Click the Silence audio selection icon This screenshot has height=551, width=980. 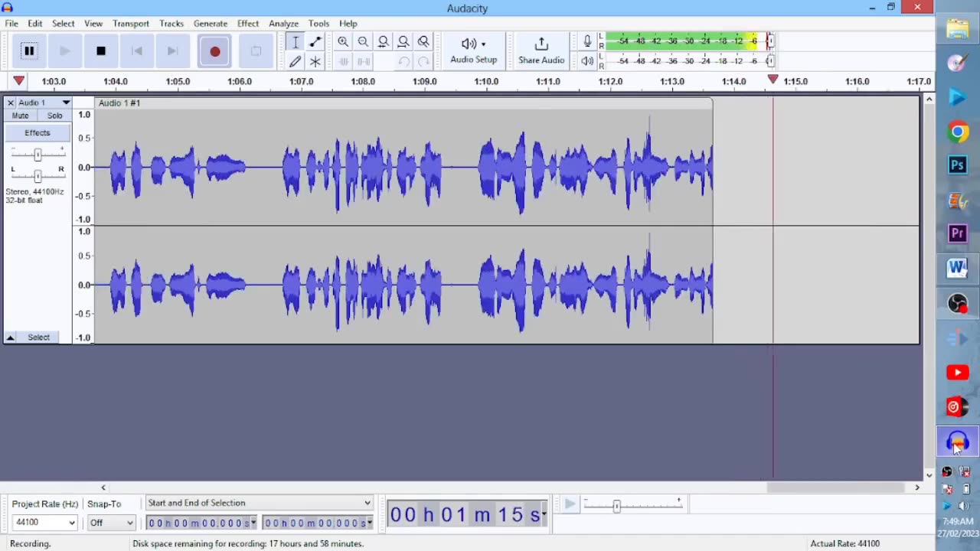click(x=363, y=61)
